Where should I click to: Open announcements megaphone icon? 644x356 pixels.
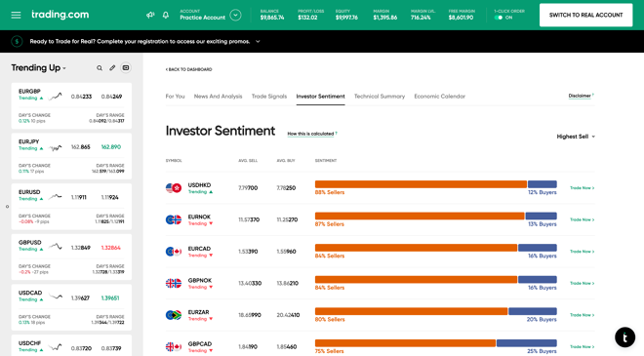[x=150, y=15]
